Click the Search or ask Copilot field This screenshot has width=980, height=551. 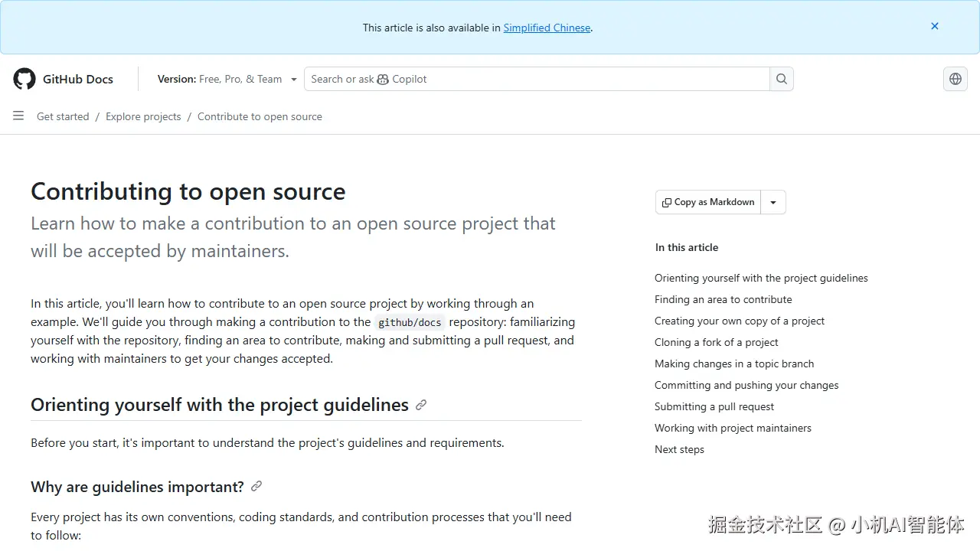(536, 79)
